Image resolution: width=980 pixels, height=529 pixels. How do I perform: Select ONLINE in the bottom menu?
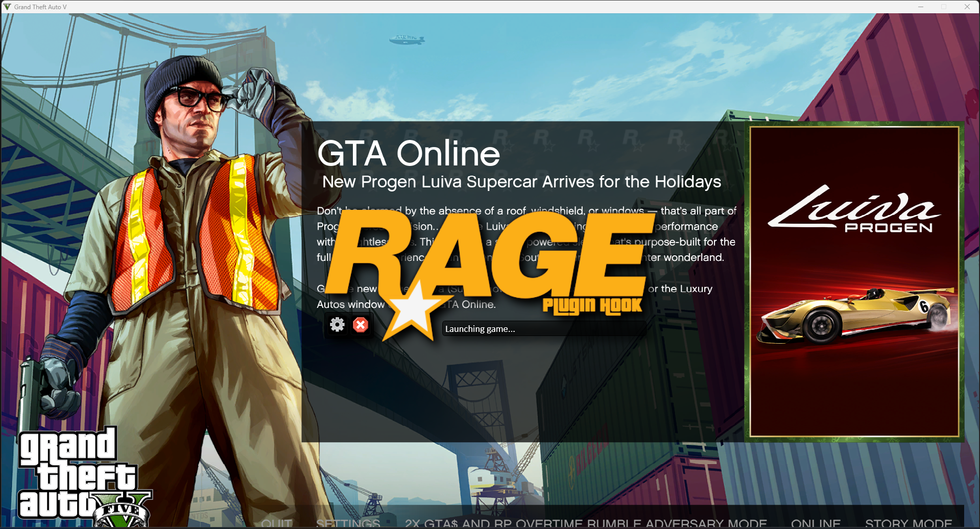click(816, 523)
